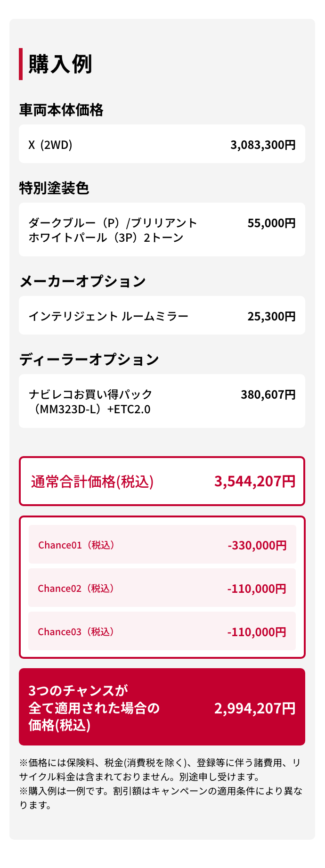The image size is (325, 868).
Task: Select the インテリジェント ルームミラー option
Action: click(x=108, y=316)
